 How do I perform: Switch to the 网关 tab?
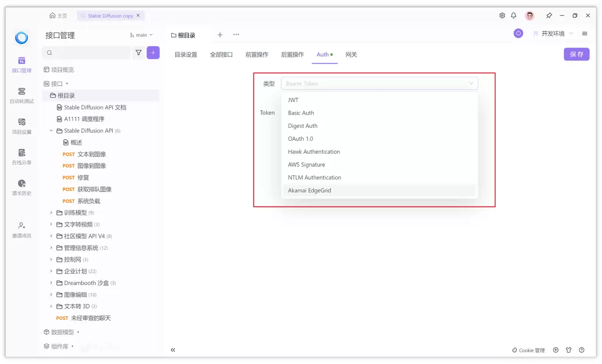click(x=351, y=55)
